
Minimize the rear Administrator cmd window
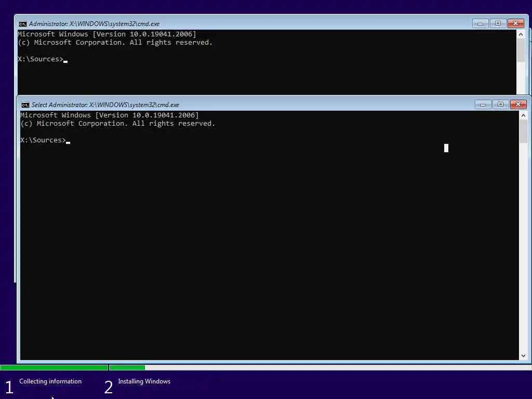pos(480,23)
